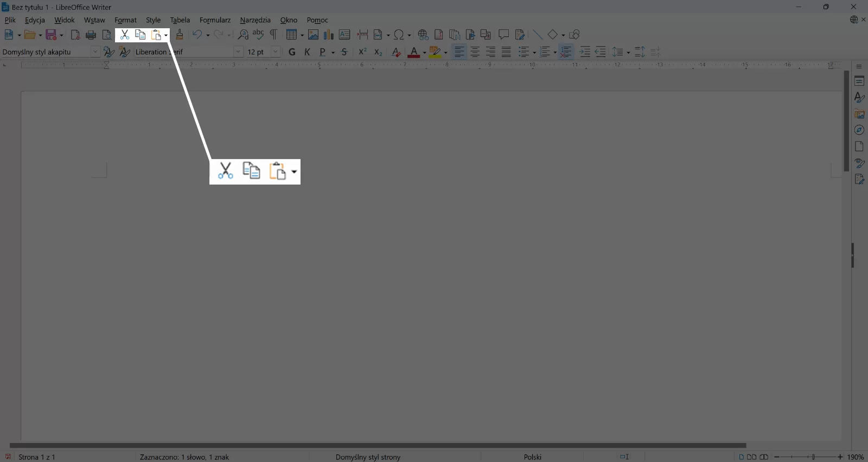
Task: Insert a page break icon
Action: point(362,35)
